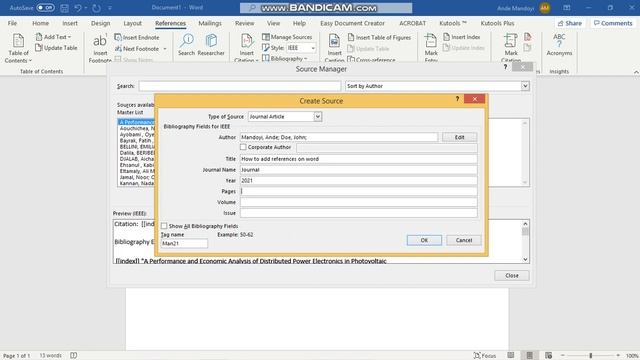Switch to the Home tab
The height and width of the screenshot is (360, 640).
[40, 23]
